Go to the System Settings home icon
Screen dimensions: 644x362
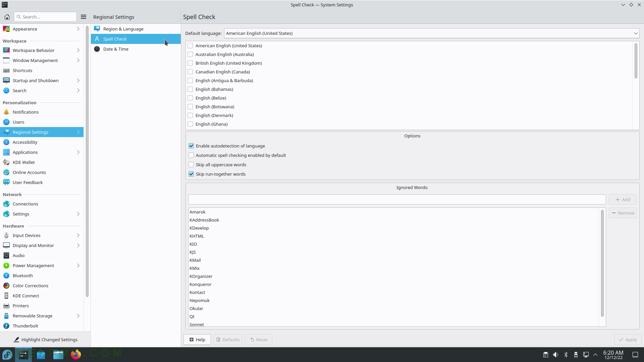pos(7,17)
